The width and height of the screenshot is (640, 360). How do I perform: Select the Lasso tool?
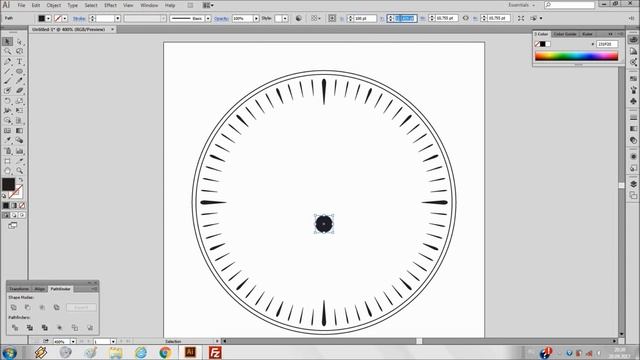[x=19, y=51]
